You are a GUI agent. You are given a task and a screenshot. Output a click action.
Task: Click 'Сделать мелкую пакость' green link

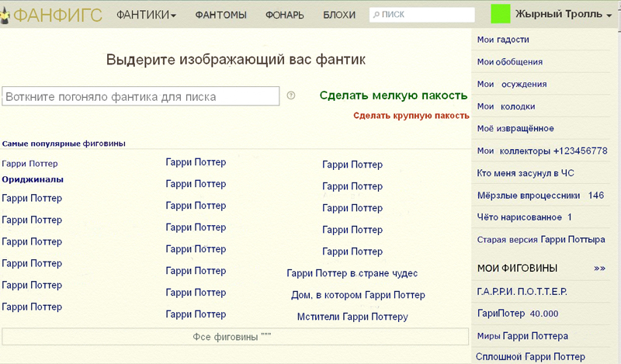pyautogui.click(x=394, y=95)
